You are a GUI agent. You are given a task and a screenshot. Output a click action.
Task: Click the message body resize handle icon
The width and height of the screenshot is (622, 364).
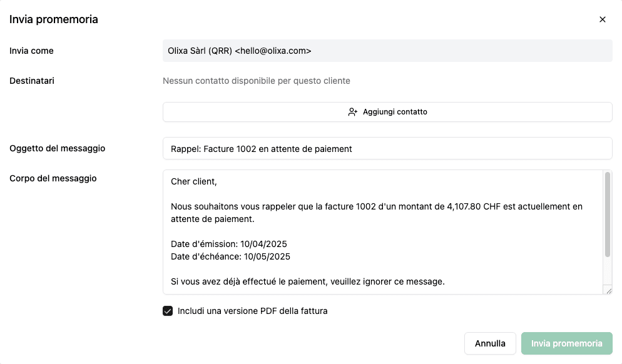608,291
